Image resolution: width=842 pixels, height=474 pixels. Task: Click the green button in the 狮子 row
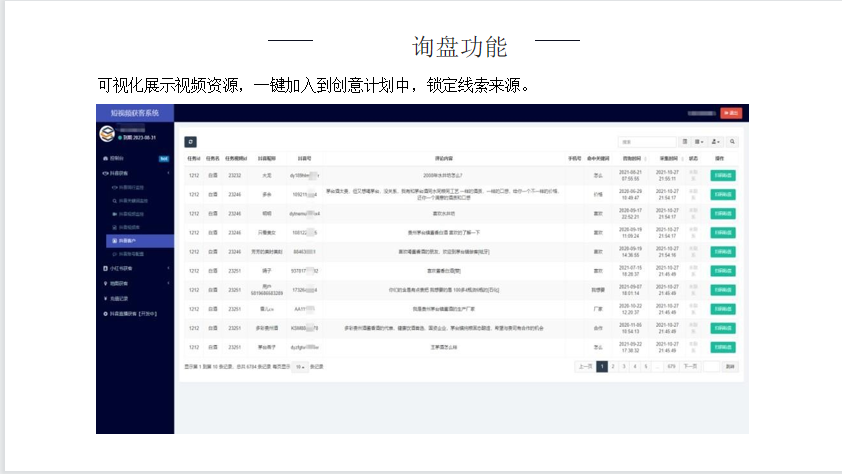723,271
